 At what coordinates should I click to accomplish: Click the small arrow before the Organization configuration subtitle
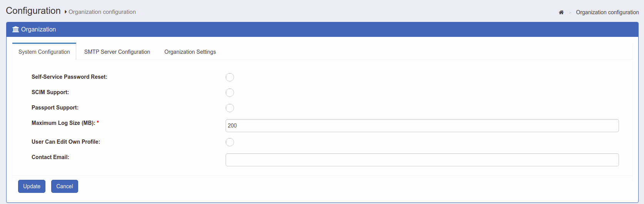[66, 12]
